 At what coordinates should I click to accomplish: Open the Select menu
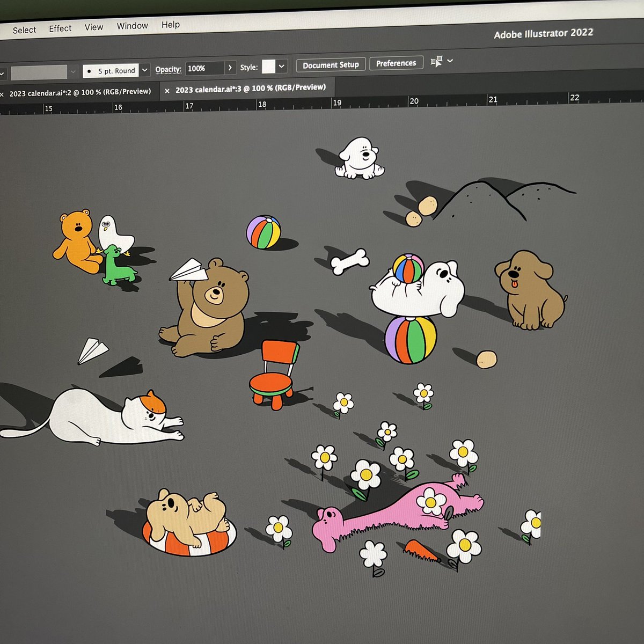click(x=24, y=30)
